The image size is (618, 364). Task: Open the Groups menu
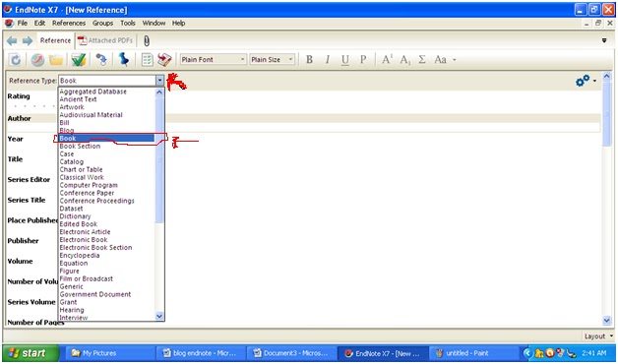click(x=103, y=24)
